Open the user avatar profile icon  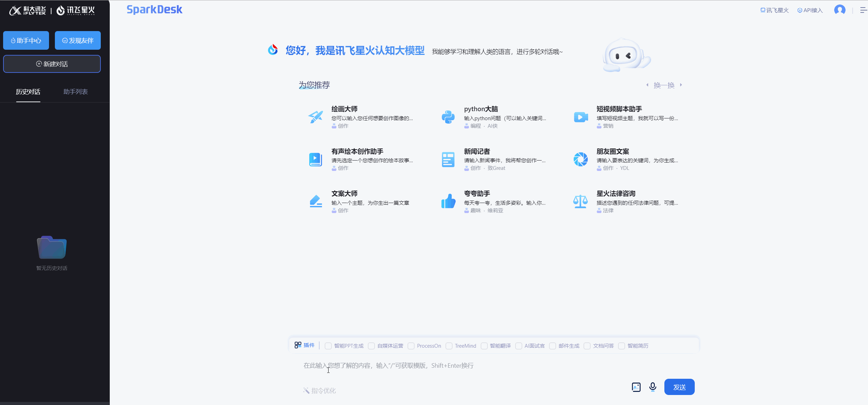840,10
